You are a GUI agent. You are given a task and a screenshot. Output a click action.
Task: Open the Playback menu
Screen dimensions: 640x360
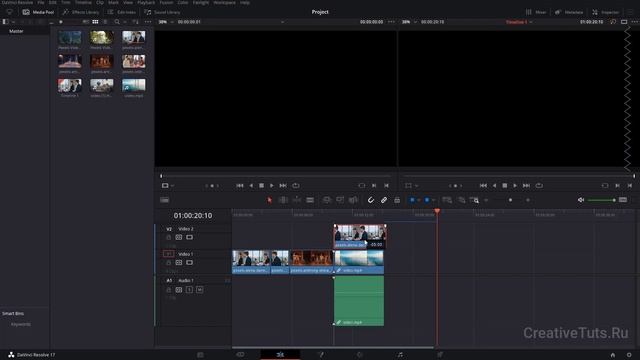(x=146, y=2)
